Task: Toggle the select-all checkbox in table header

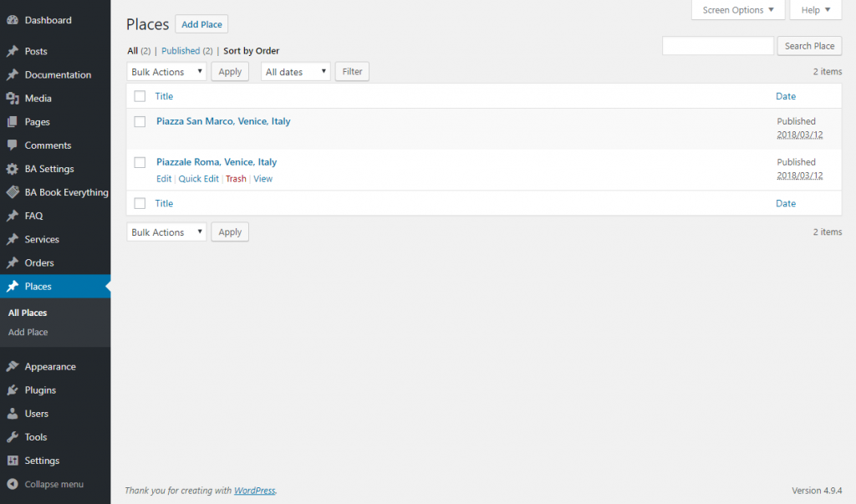Action: pyautogui.click(x=140, y=97)
